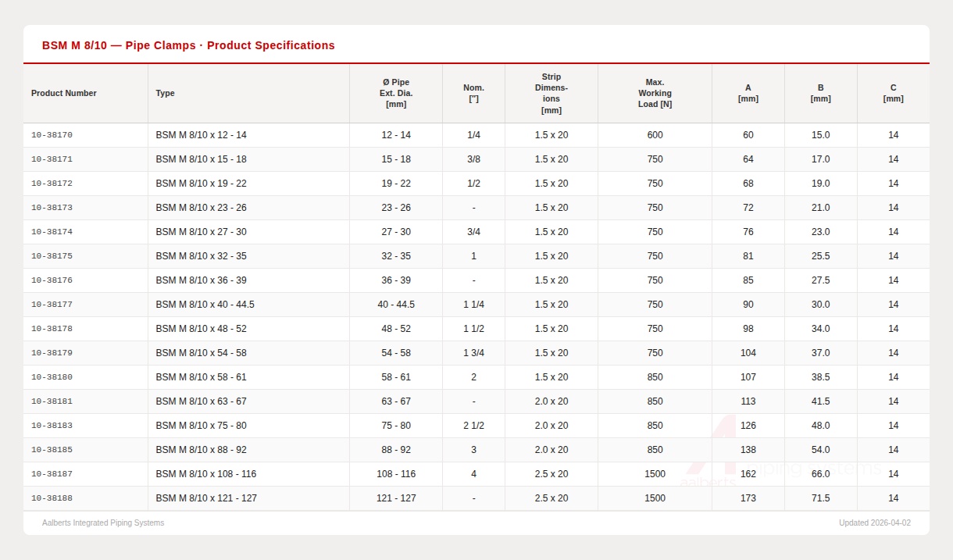Click the Aalberts Integrated Piping Systems footer text
The image size is (953, 560).
[103, 523]
